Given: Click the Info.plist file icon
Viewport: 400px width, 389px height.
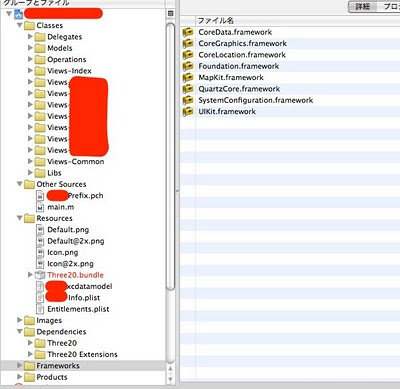Looking at the screenshot, I should point(40,298).
